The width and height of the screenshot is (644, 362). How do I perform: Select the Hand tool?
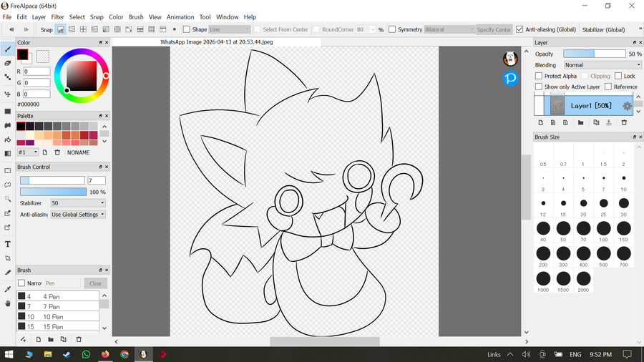tap(7, 304)
